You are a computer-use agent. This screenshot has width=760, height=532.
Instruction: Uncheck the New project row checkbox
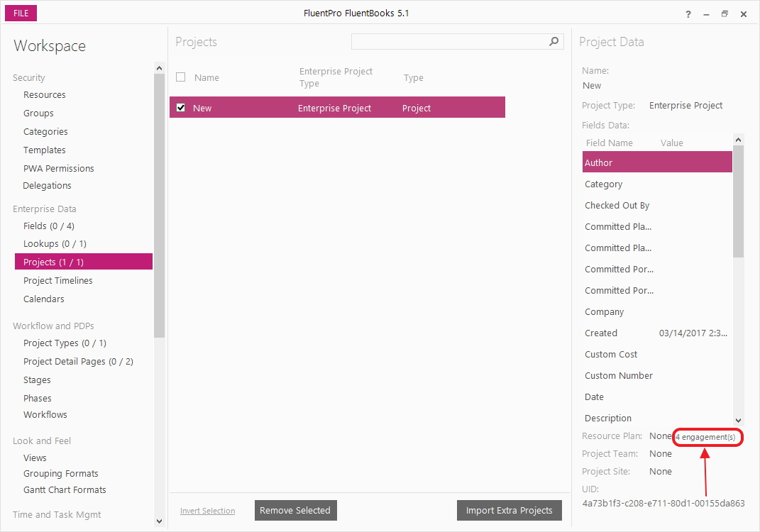181,108
